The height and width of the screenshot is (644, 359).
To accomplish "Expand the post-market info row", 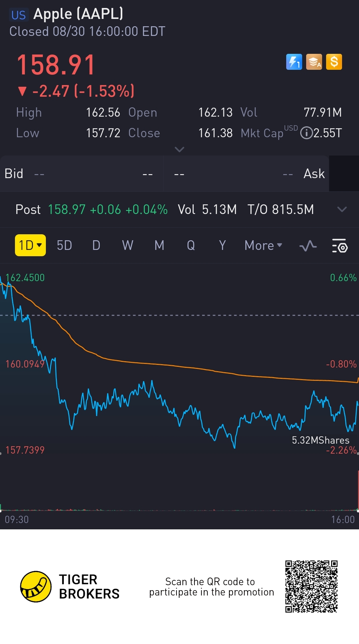I will click(x=342, y=209).
